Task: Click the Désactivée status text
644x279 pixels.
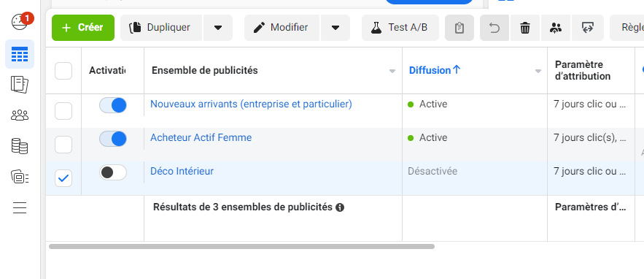Action: pos(432,171)
